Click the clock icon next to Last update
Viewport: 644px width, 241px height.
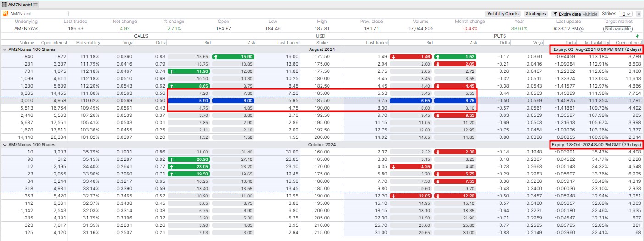[582, 29]
